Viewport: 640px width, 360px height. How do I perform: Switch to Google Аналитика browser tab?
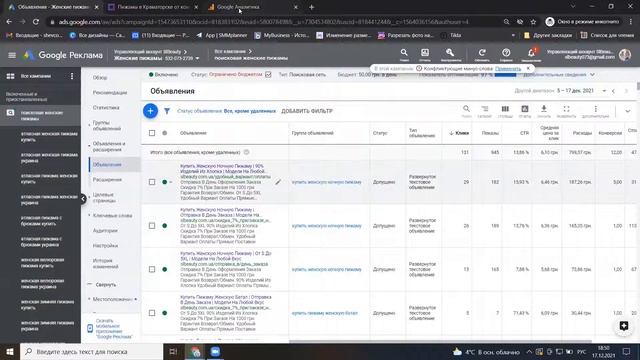click(x=253, y=7)
